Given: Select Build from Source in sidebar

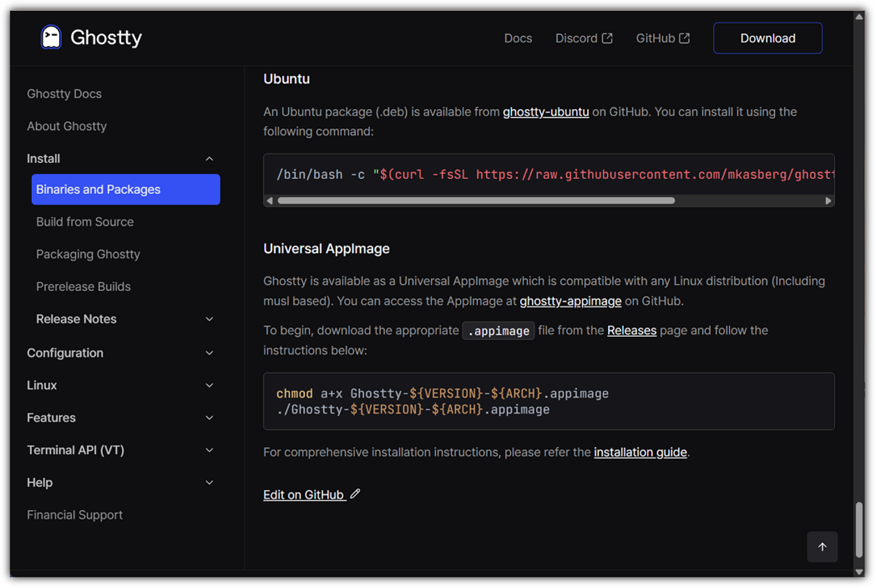Looking at the screenshot, I should pos(85,222).
